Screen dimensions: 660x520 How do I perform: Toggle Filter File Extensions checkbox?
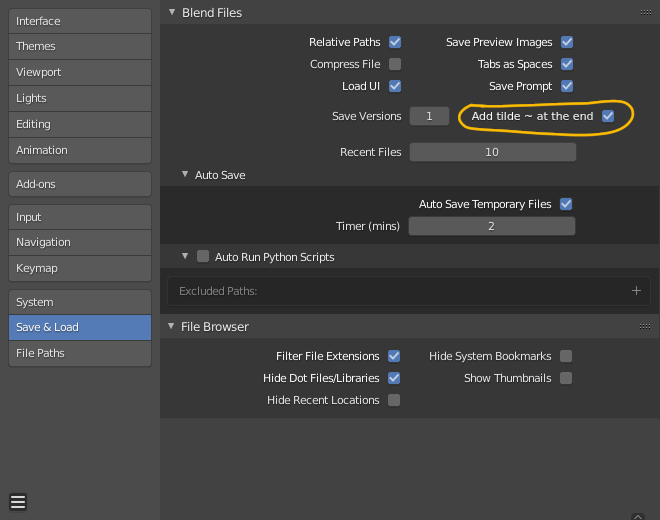[x=394, y=356]
